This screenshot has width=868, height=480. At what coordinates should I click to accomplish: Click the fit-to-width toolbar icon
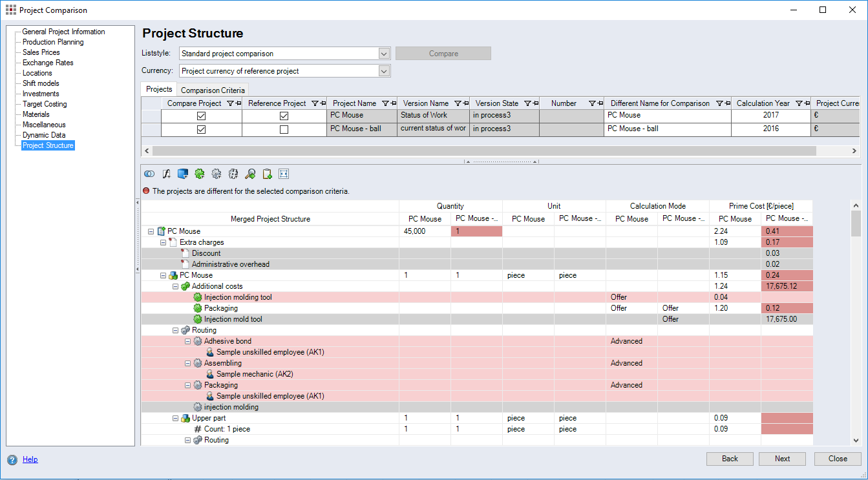[284, 174]
